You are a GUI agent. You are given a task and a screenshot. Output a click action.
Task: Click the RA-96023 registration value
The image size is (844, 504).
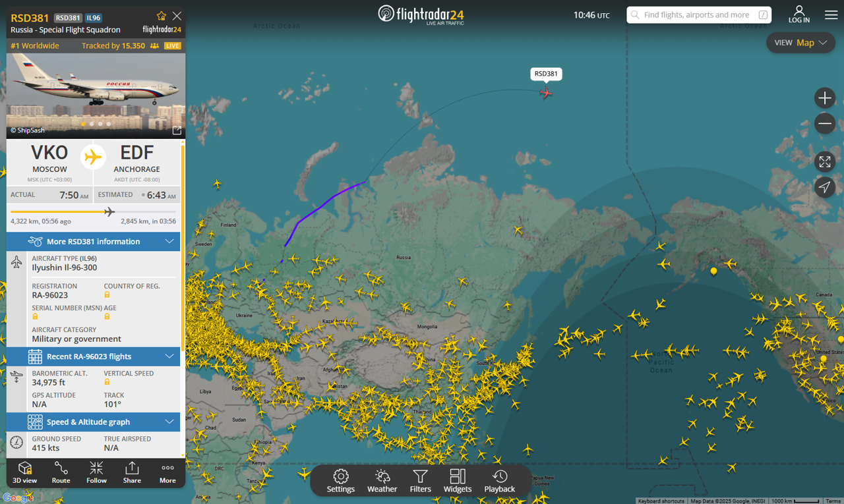pyautogui.click(x=50, y=295)
